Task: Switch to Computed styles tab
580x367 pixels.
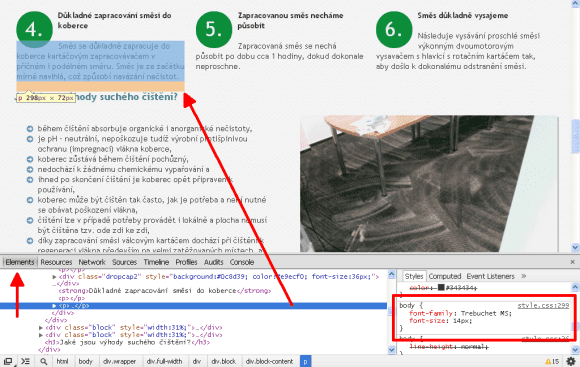Action: coord(445,276)
